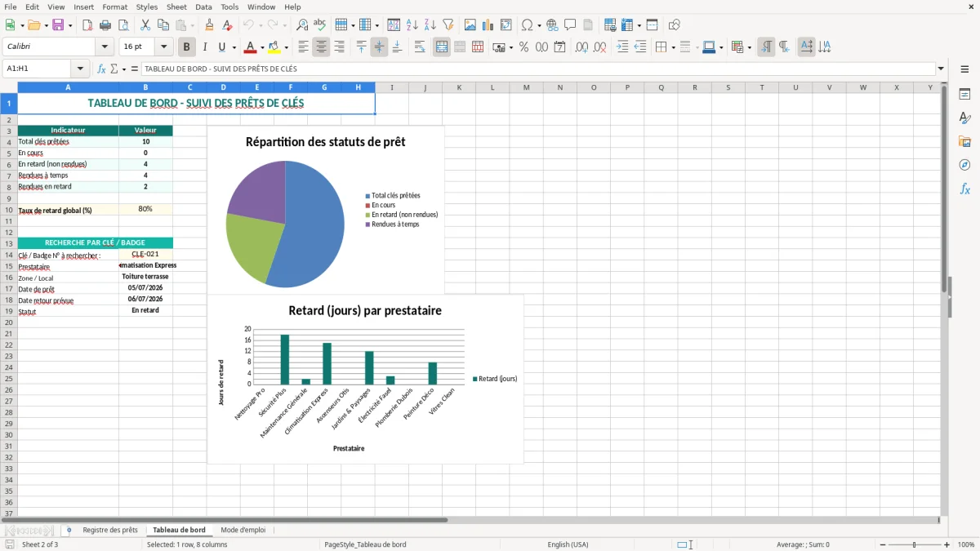
Task: Click the formula input line
Action: click(x=538, y=69)
